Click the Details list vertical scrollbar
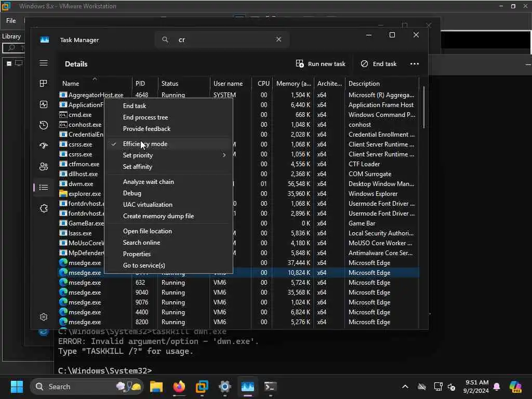 [x=424, y=108]
